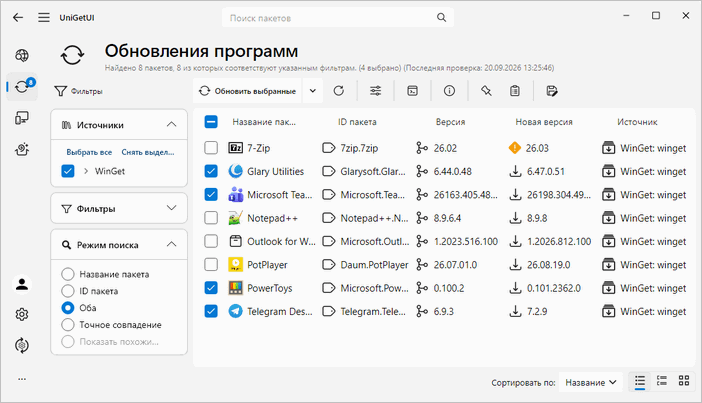
Task: Switch to grid icons layout
Action: tap(684, 382)
